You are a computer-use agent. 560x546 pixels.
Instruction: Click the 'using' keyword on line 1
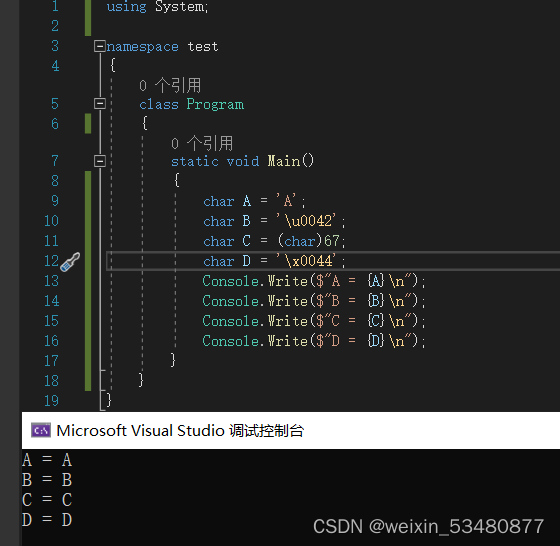(x=126, y=6)
